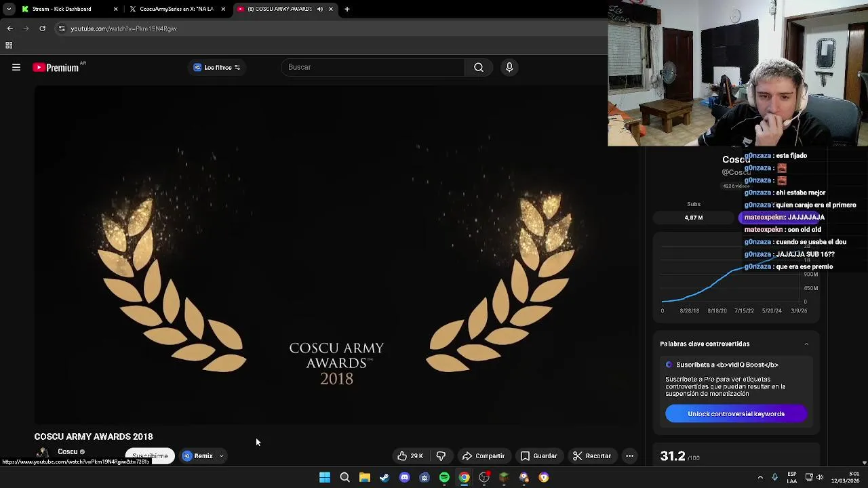Open OBS Studio from the taskbar
This screenshot has width=868, height=488.
[484, 478]
